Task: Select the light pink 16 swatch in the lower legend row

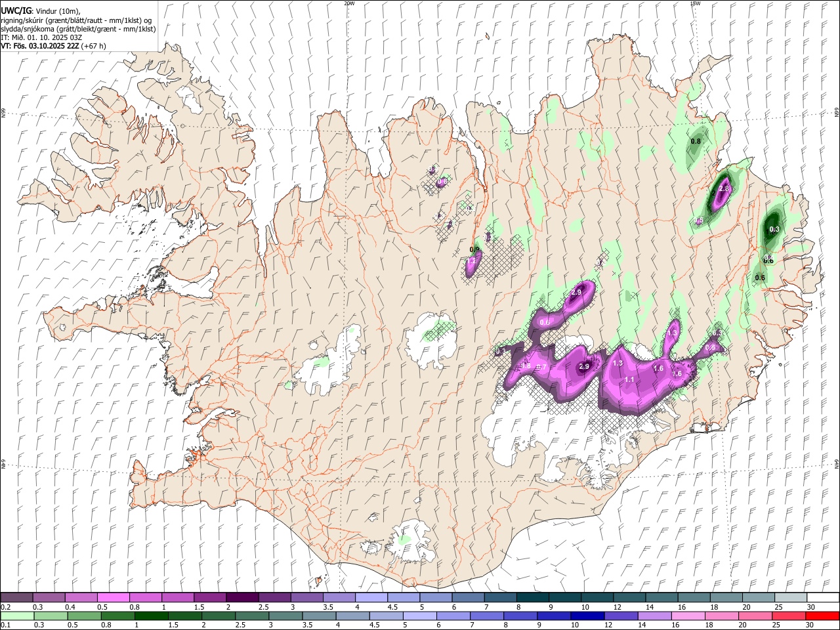Action: (x=688, y=616)
